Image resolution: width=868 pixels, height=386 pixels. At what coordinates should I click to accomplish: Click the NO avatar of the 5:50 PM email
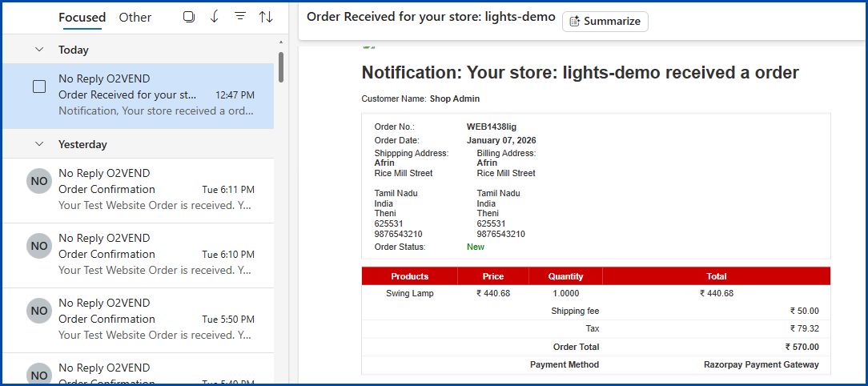tap(39, 311)
